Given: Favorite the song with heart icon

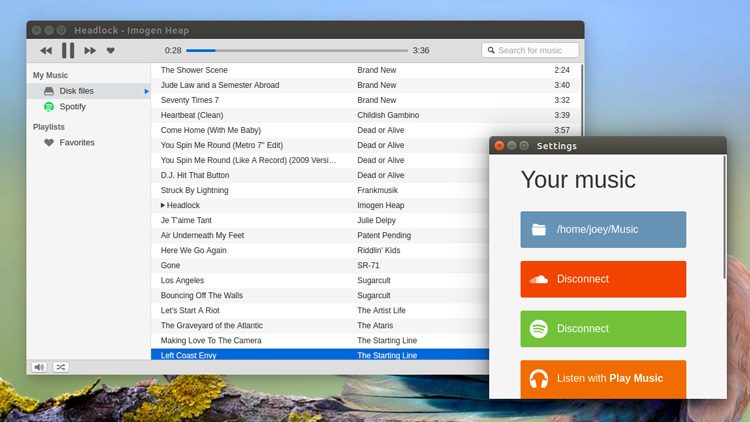Looking at the screenshot, I should point(111,50).
